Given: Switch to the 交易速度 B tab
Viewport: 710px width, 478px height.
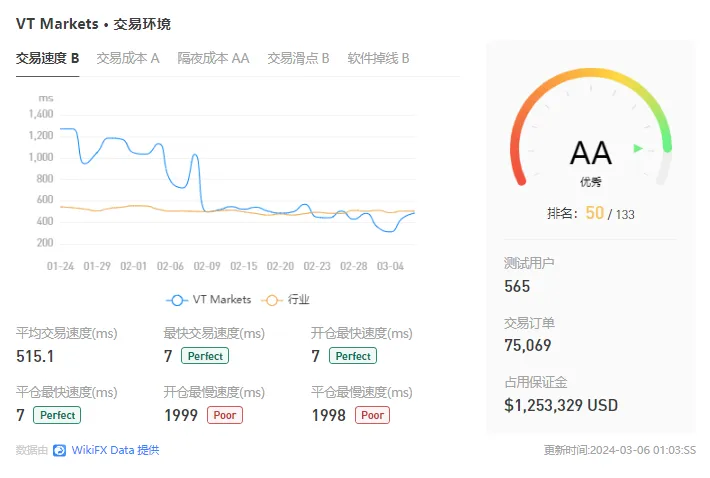Looking at the screenshot, I should pyautogui.click(x=48, y=58).
